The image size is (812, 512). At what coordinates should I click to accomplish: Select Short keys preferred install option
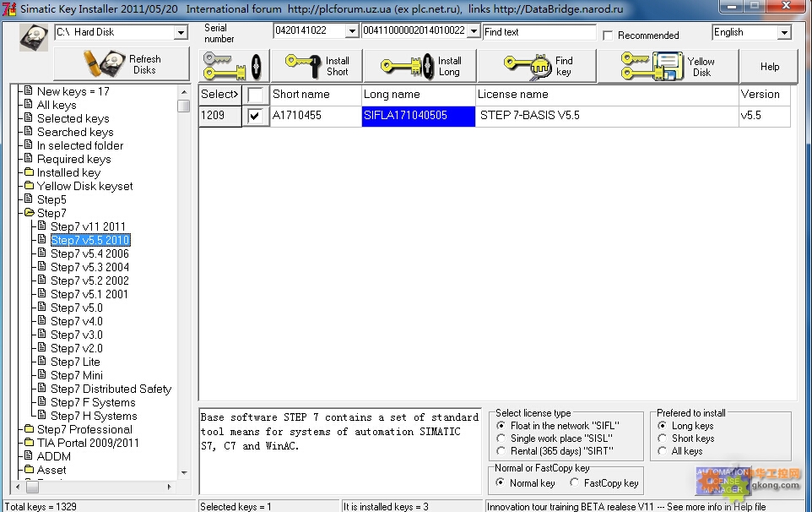click(662, 438)
